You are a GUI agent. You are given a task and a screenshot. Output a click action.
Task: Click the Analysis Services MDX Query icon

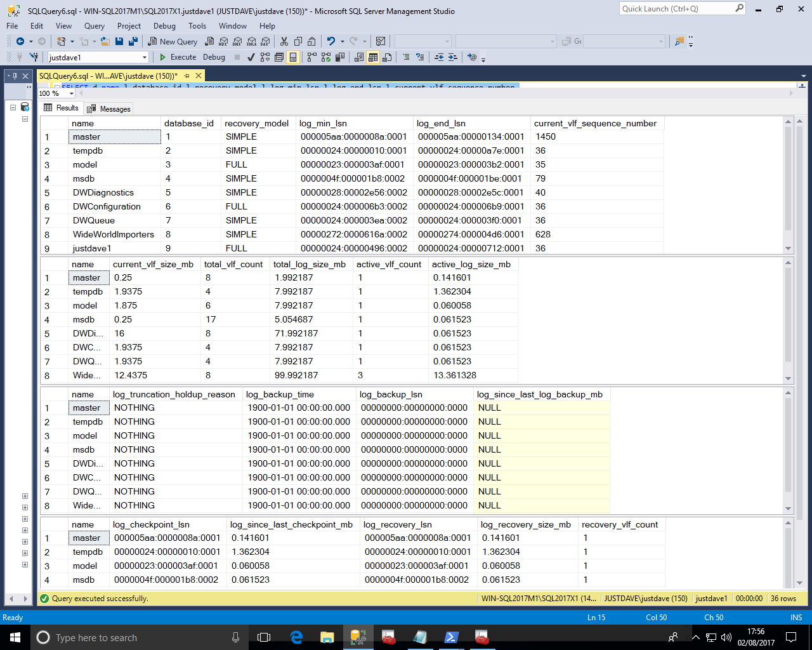click(x=223, y=41)
